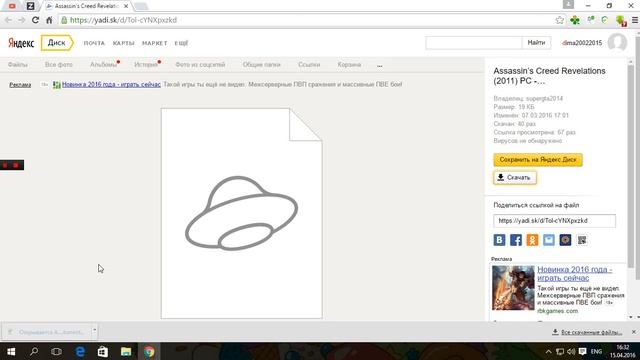This screenshot has width=640, height=360.
Task: Share the link via dark blue Moi Mir icon
Action: [565, 240]
